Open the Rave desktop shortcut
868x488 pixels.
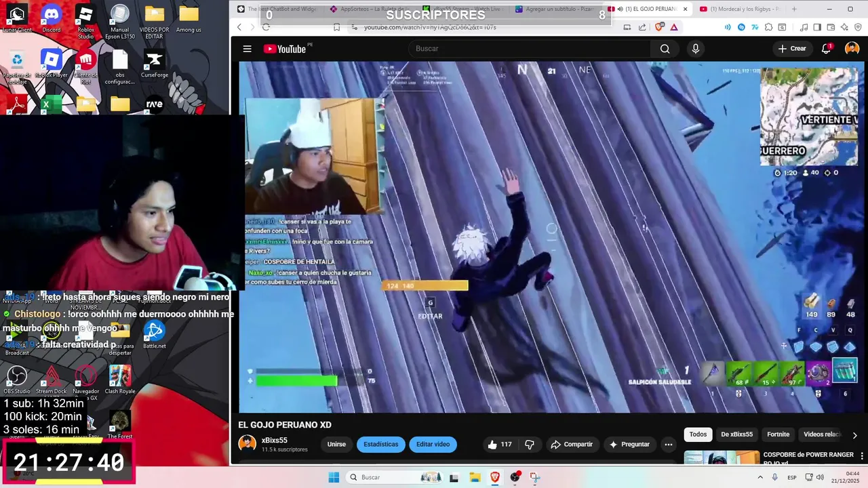[x=154, y=104]
